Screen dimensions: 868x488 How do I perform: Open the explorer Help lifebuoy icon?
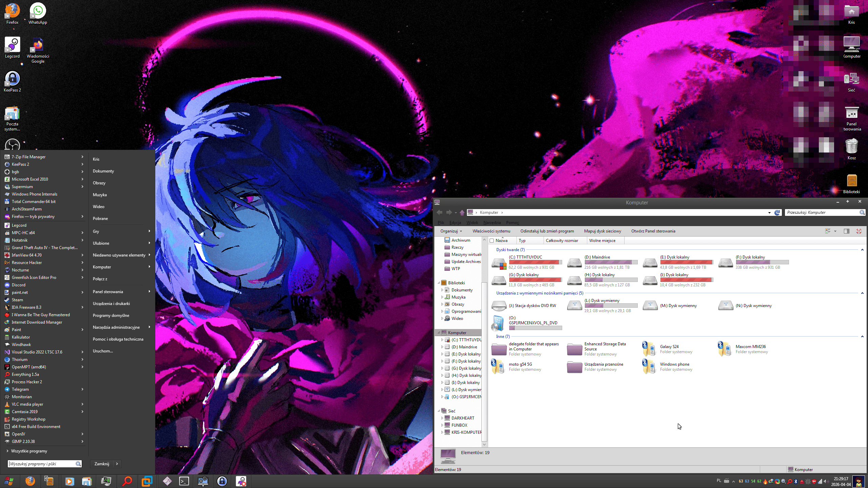(859, 231)
